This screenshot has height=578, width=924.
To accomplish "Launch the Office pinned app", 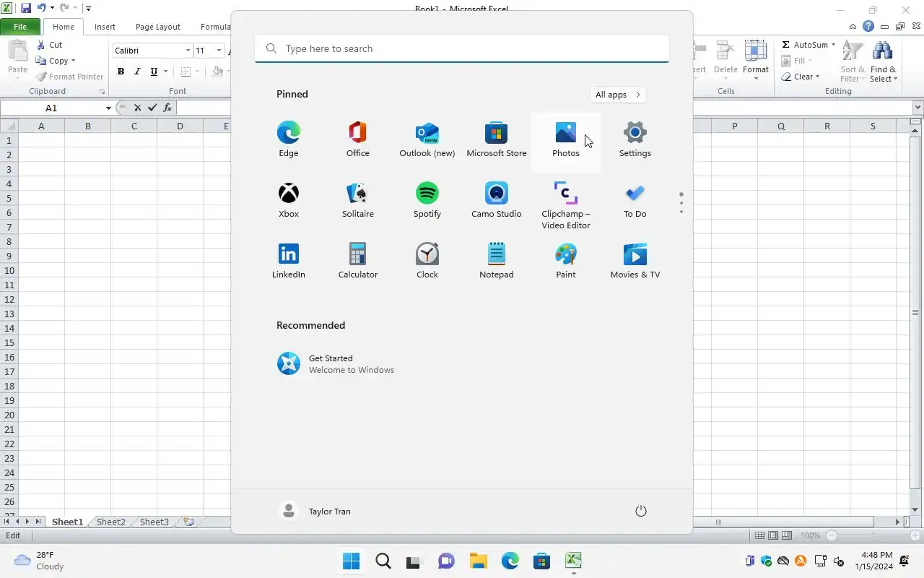I will click(357, 139).
